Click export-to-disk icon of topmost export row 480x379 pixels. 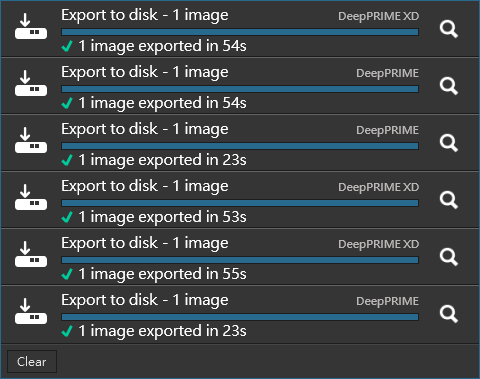point(31,27)
